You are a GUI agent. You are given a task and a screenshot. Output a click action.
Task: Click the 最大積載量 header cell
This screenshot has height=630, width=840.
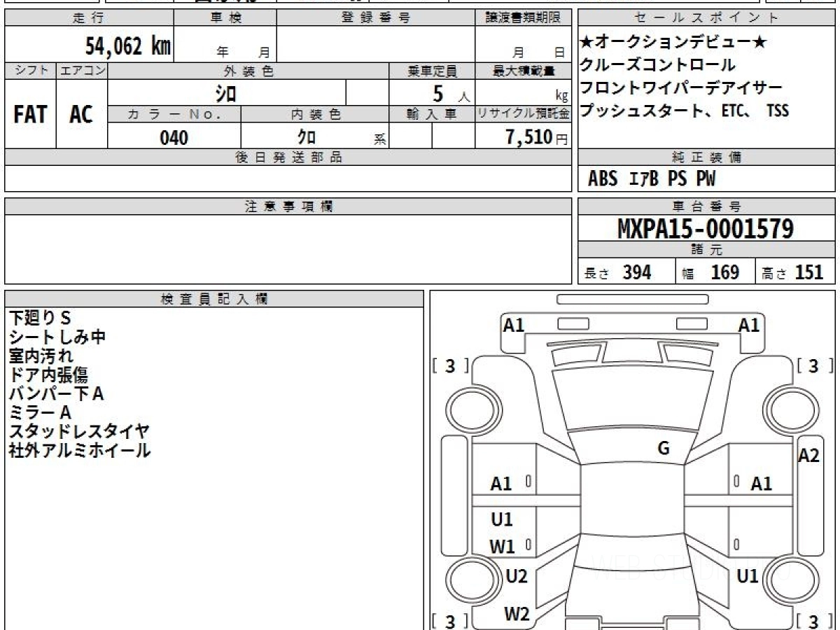tap(523, 71)
